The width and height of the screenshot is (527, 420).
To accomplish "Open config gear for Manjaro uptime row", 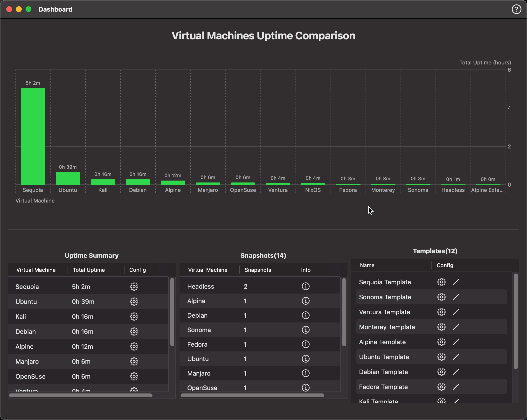I will [134, 361].
